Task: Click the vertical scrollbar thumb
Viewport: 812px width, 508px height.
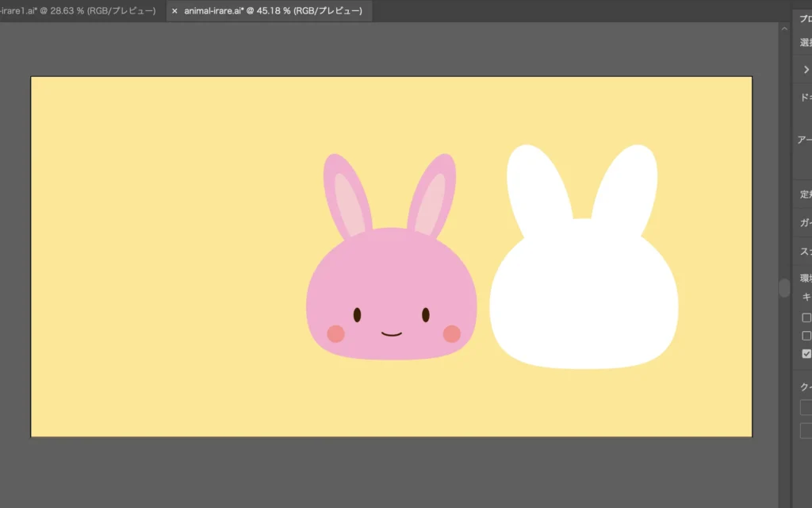Action: point(785,287)
